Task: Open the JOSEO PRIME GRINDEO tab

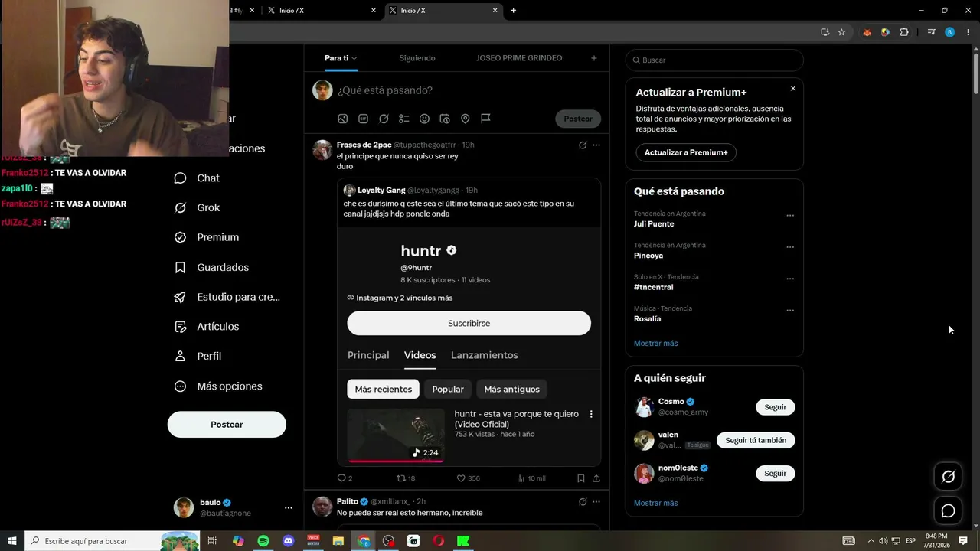Action: pyautogui.click(x=519, y=58)
